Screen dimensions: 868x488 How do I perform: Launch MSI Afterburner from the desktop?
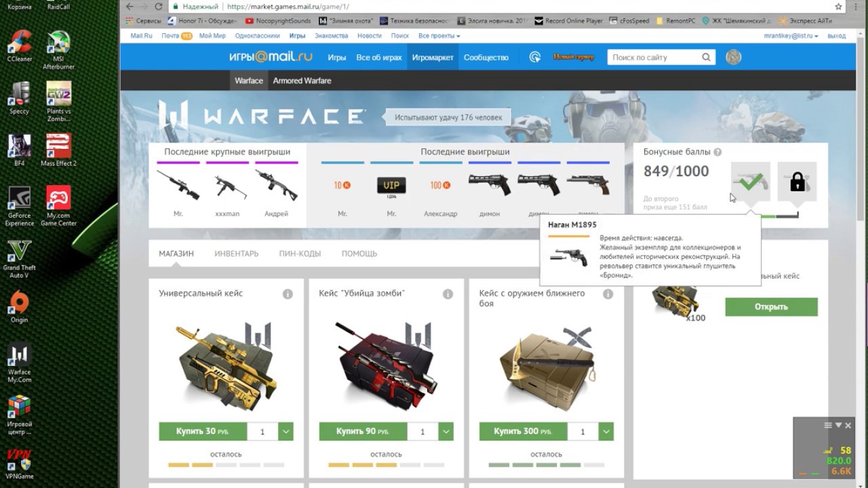[x=58, y=50]
